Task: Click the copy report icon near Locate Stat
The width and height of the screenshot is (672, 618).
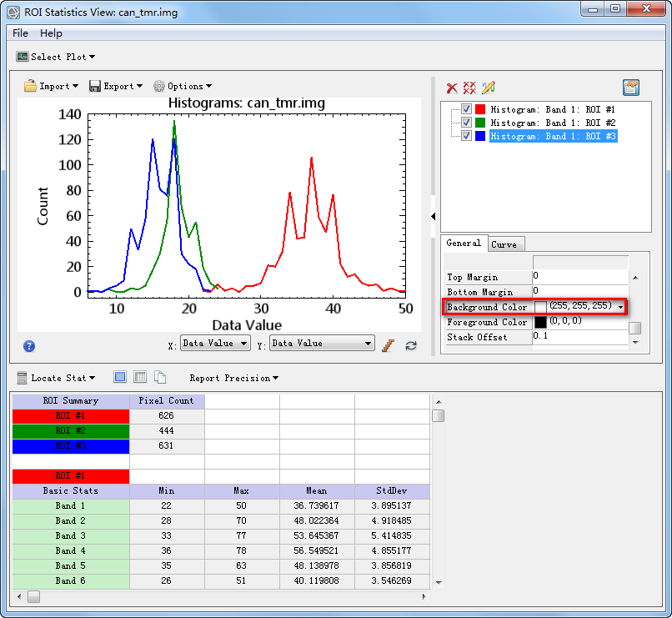Action: (160, 377)
